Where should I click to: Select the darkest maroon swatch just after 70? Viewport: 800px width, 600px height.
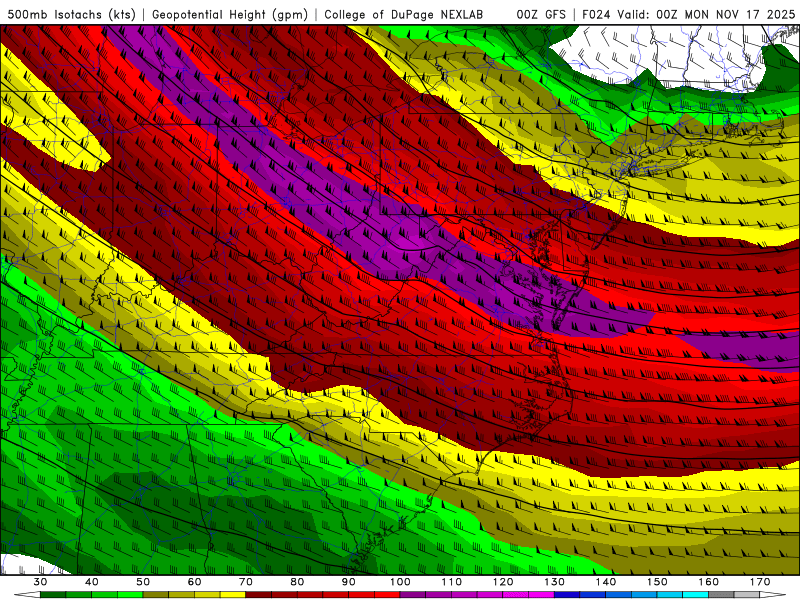pyautogui.click(x=259, y=594)
